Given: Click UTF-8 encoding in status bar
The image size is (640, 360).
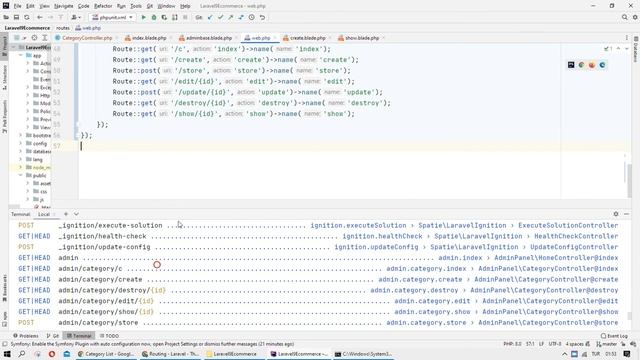Looking at the screenshot, I should [555, 344].
